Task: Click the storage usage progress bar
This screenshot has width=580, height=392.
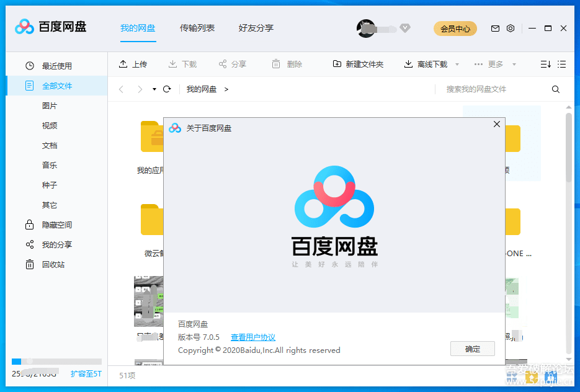Action: point(56,362)
